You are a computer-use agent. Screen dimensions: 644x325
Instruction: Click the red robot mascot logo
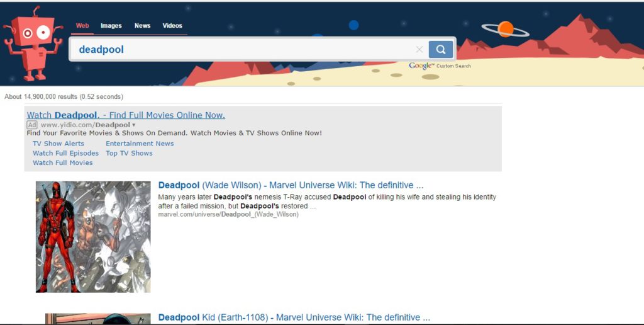coord(33,45)
